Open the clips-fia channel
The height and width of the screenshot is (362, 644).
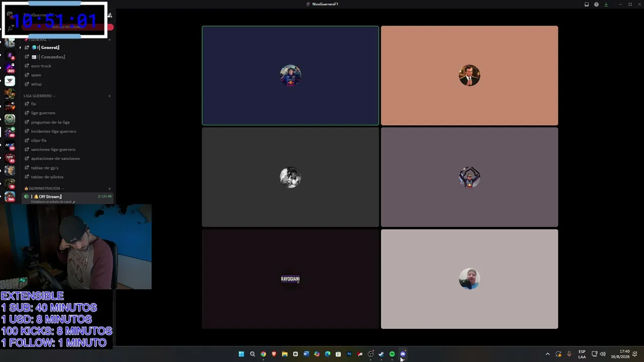pyautogui.click(x=68, y=140)
